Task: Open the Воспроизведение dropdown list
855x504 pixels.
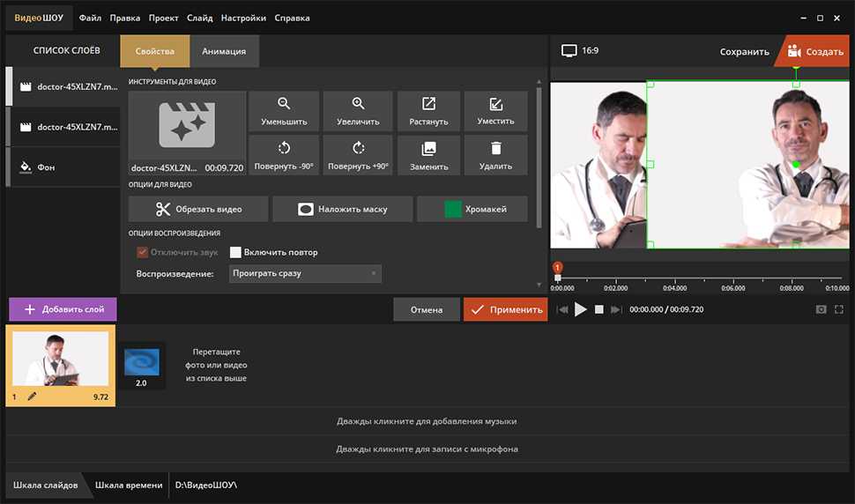Action: [305, 274]
